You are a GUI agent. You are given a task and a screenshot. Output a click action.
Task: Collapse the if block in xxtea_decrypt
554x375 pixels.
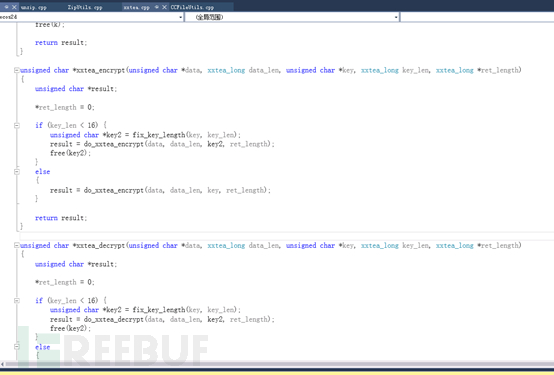(x=16, y=300)
